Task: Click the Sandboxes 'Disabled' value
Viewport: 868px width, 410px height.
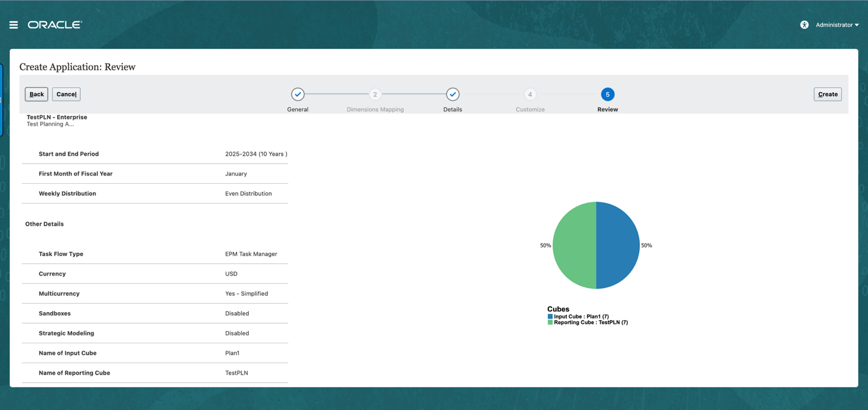Action: coord(237,314)
